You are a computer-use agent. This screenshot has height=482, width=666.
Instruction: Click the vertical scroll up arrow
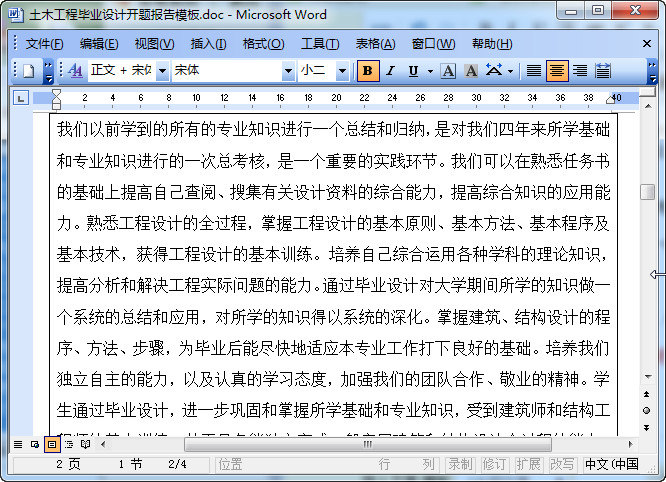[648, 106]
